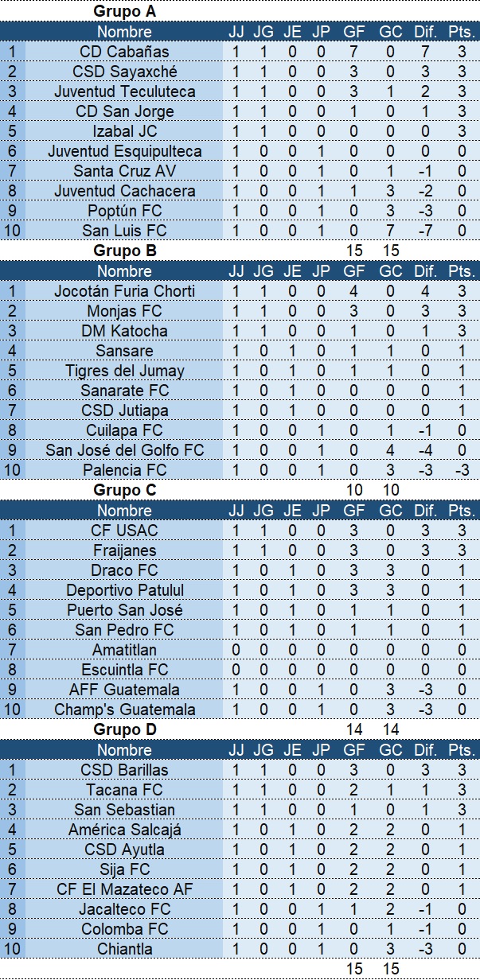Select the Grupo B heading
480x980 pixels.
click(x=124, y=251)
